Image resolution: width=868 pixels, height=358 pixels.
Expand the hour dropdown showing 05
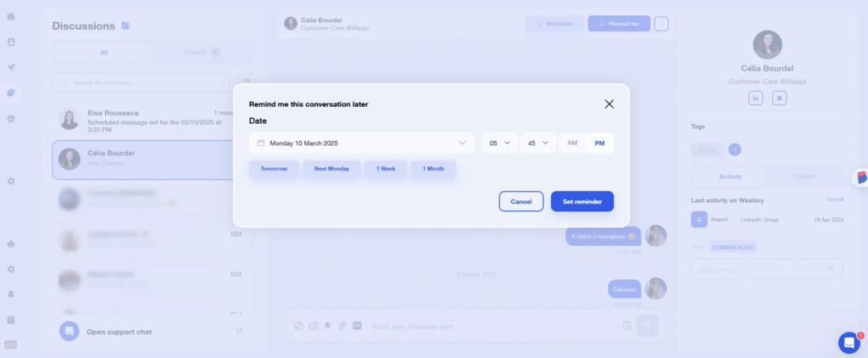pos(498,143)
